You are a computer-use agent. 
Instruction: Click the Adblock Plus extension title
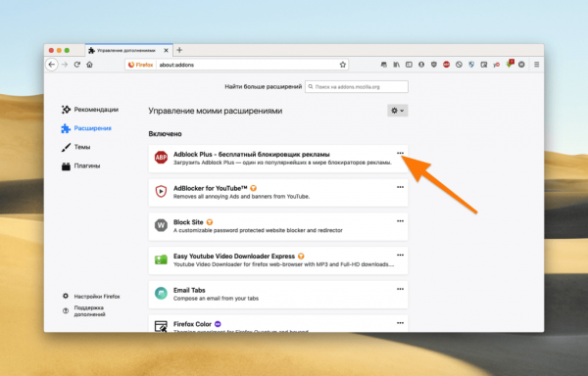[x=251, y=155]
